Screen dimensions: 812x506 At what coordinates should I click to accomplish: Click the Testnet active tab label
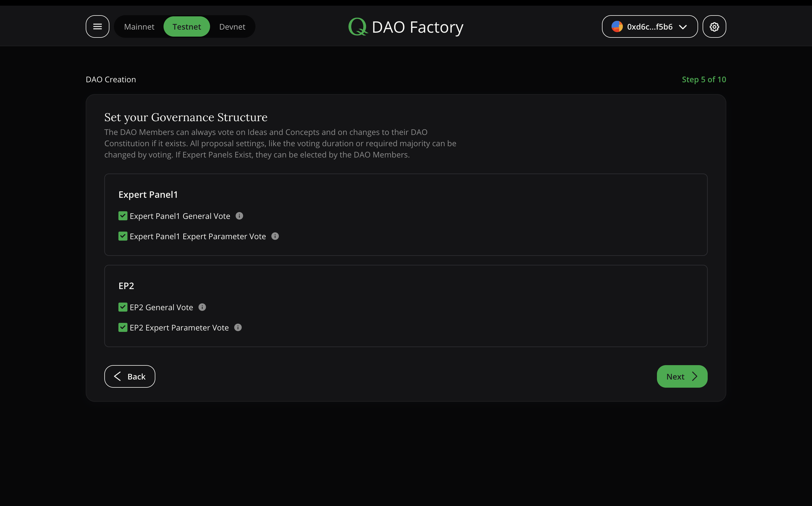(x=187, y=26)
